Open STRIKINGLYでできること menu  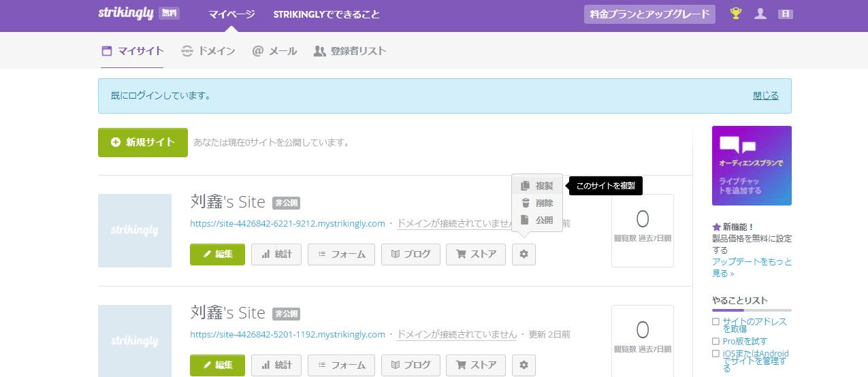tap(326, 14)
